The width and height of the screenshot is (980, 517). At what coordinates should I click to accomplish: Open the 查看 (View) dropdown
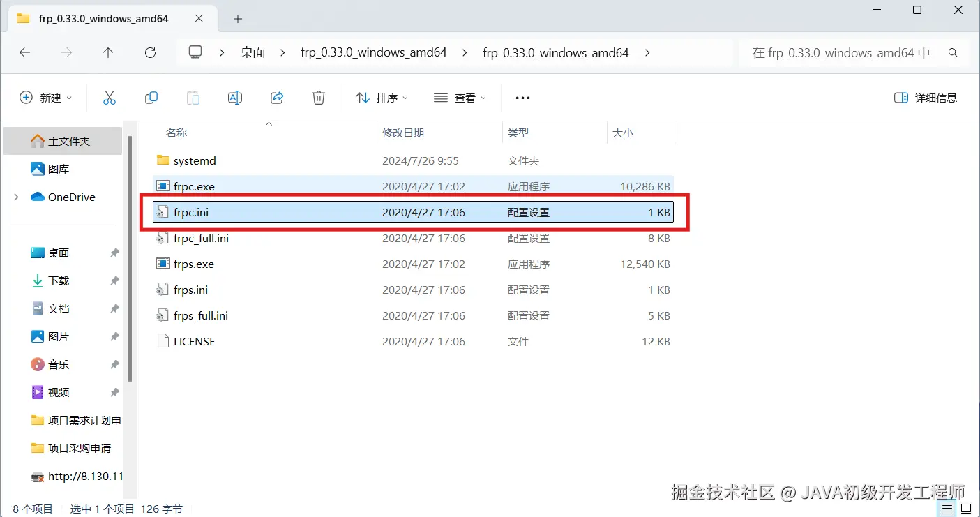[460, 98]
